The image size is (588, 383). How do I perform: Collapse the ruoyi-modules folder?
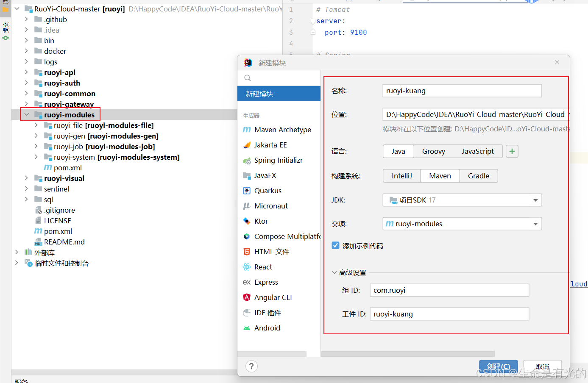click(x=26, y=115)
